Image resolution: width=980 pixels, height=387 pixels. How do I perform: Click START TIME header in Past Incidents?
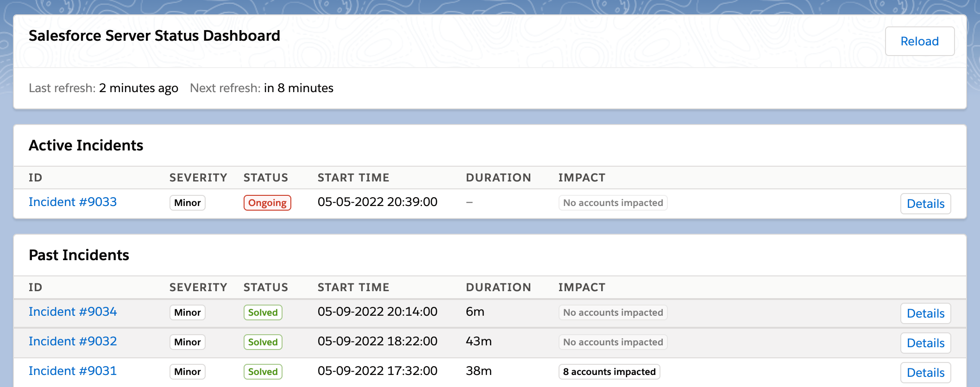pos(353,287)
